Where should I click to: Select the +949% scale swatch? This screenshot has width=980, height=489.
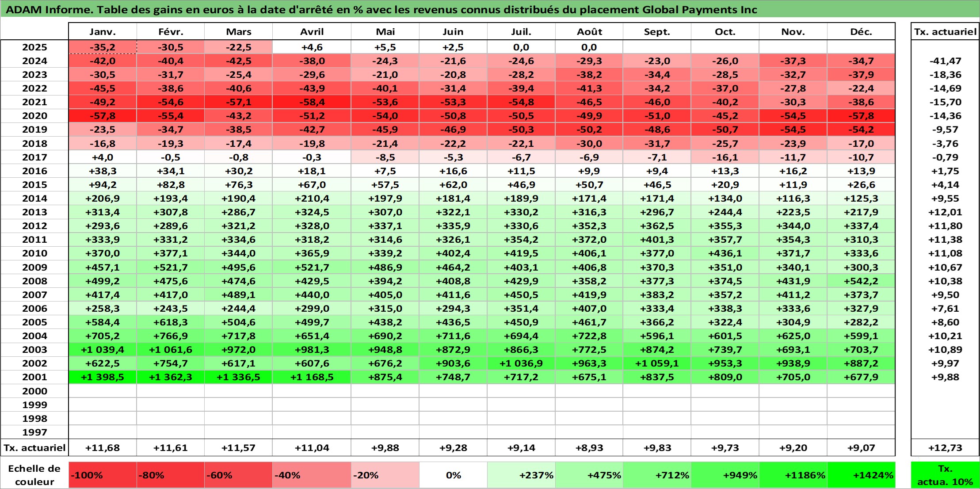tap(725, 475)
